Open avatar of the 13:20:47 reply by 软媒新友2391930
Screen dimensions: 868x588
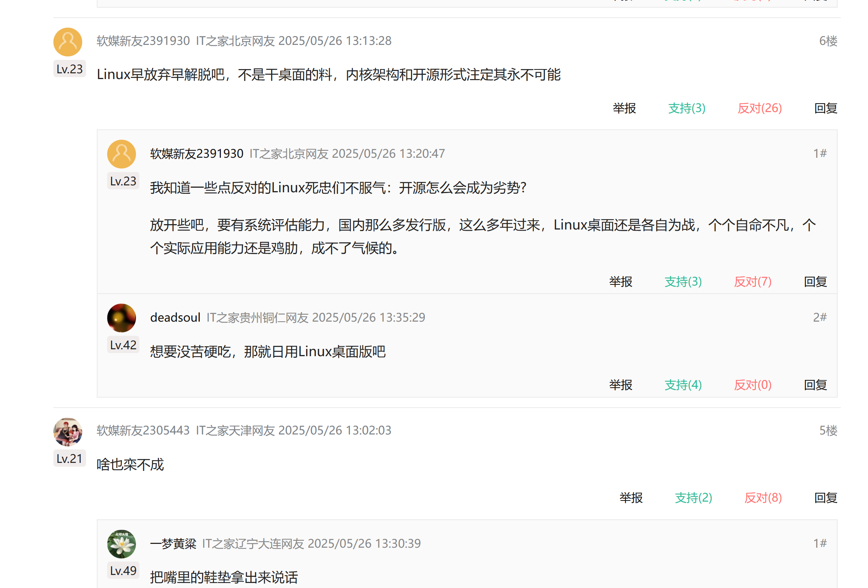[121, 154]
